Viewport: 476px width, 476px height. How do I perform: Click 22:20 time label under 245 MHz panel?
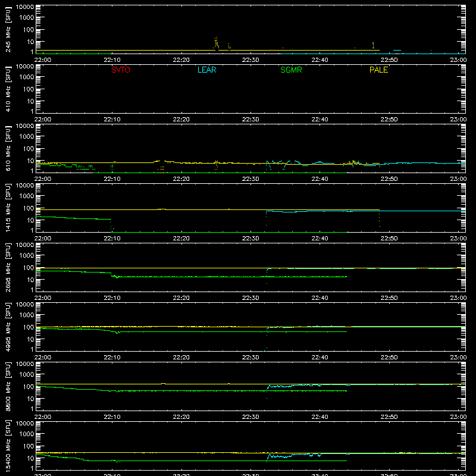click(181, 60)
